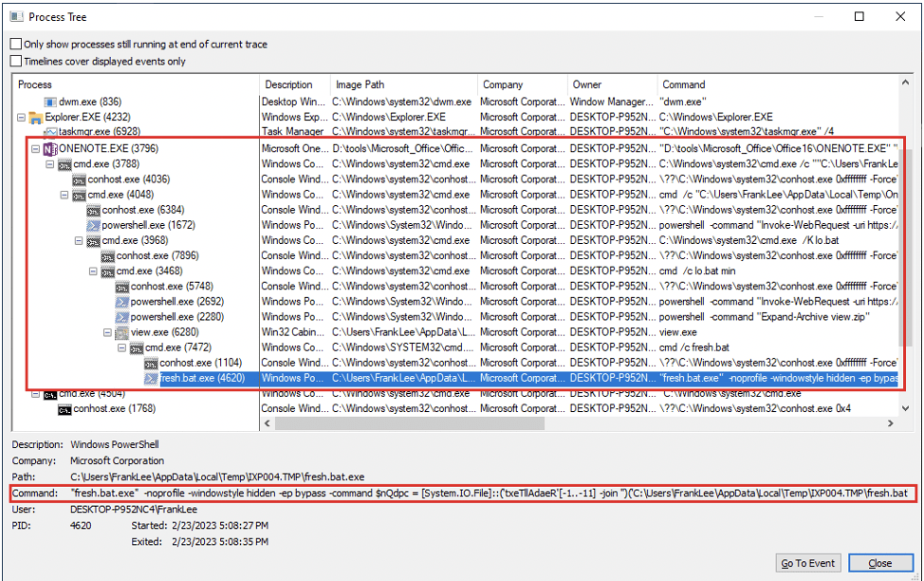Enable Only show processes still running checkbox
This screenshot has height=581, width=924.
(16, 44)
